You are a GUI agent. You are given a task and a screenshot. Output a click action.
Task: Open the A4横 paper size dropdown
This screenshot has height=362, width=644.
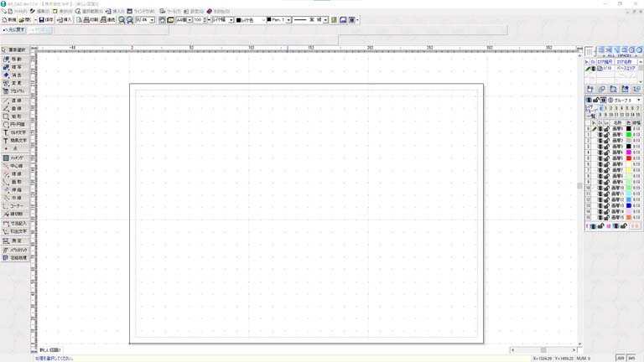190,20
